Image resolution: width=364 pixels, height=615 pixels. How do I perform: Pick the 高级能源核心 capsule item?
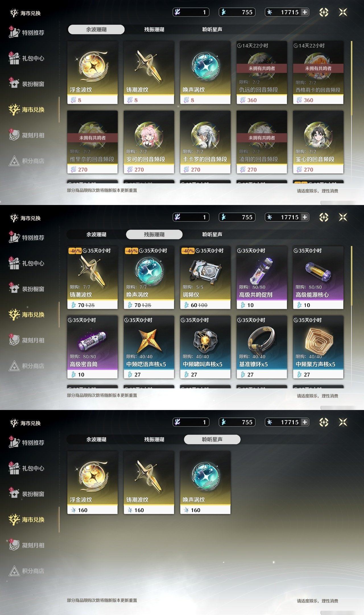point(318,278)
